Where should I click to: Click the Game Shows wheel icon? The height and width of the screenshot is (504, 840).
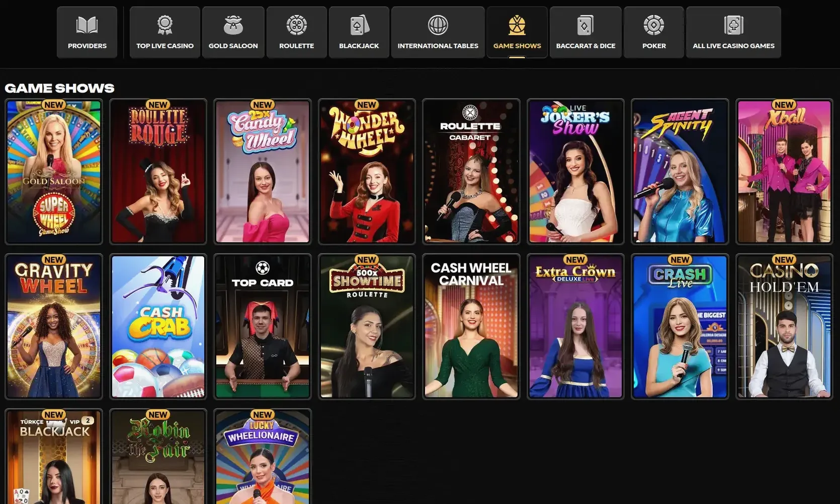pos(517,25)
